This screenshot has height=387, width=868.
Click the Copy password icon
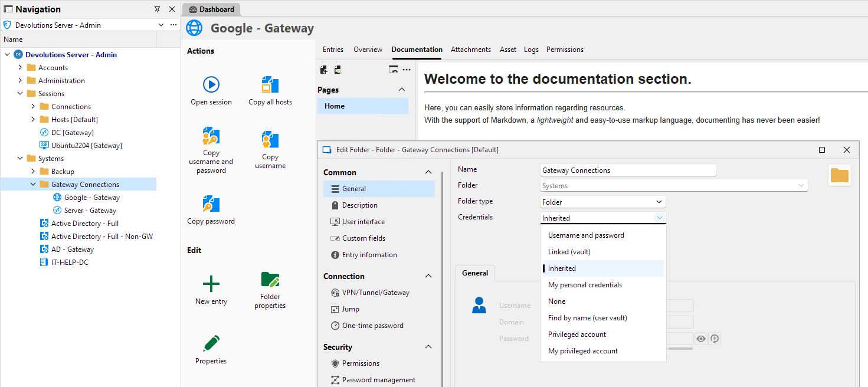(x=211, y=204)
